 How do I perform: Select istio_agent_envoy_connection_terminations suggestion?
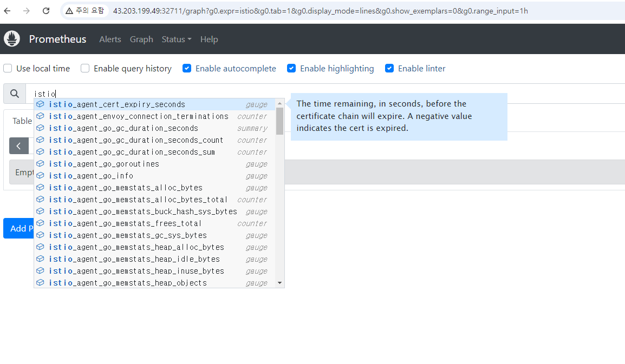[155, 116]
